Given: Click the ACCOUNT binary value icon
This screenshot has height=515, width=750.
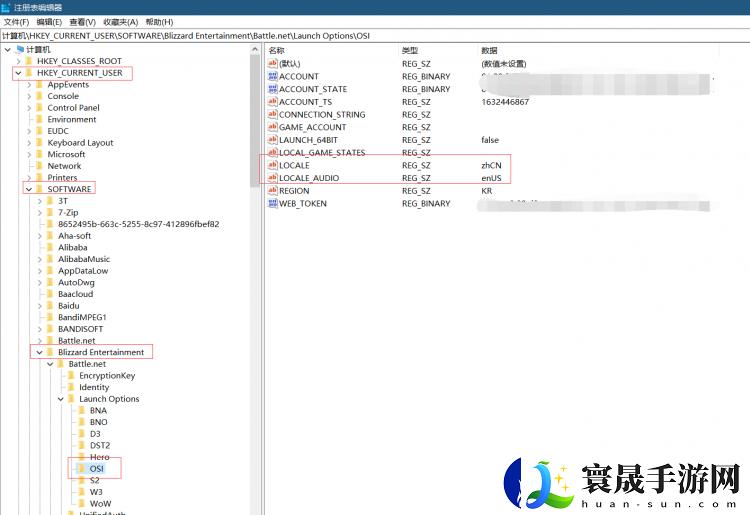Looking at the screenshot, I should tap(272, 77).
